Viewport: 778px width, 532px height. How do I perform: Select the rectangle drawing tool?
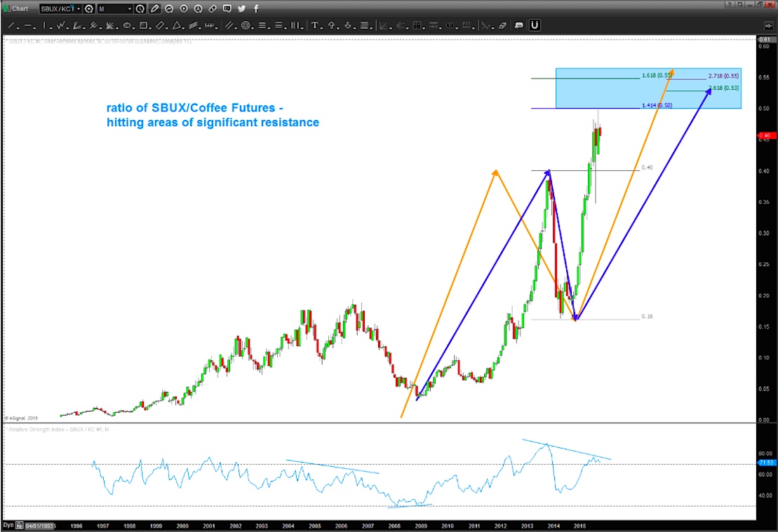143,25
